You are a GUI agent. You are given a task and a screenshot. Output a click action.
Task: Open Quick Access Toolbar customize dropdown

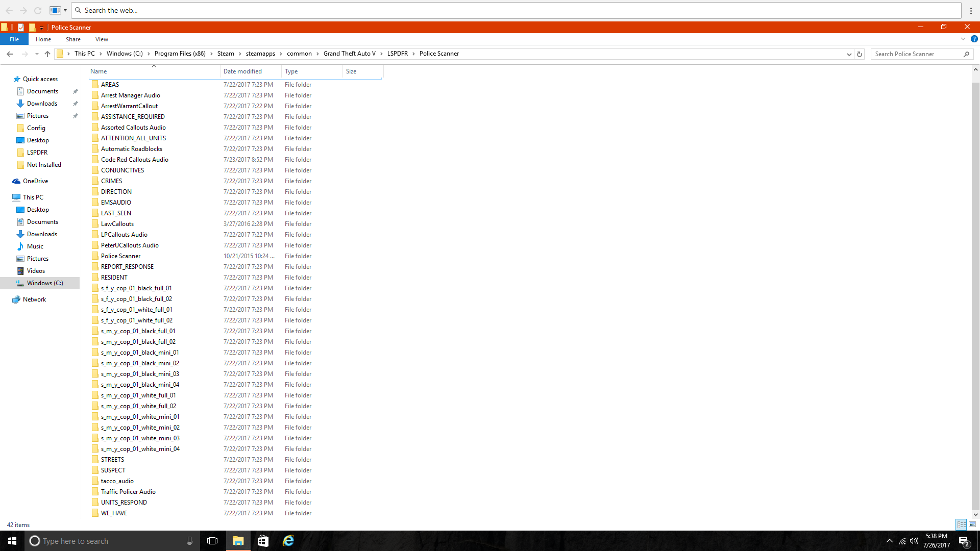tap(42, 28)
